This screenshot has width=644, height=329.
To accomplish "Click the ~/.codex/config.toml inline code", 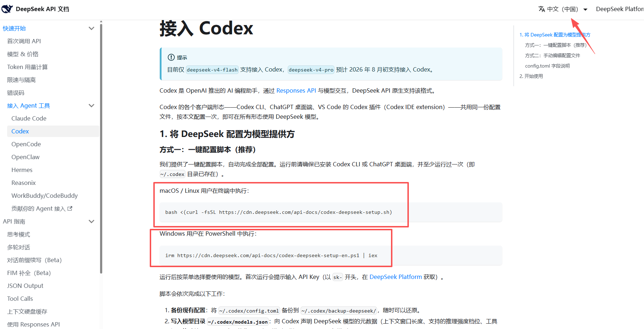I will point(249,311).
